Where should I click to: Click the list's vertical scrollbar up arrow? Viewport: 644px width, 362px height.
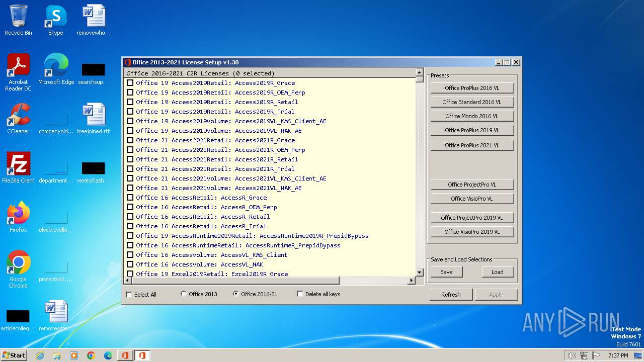419,73
